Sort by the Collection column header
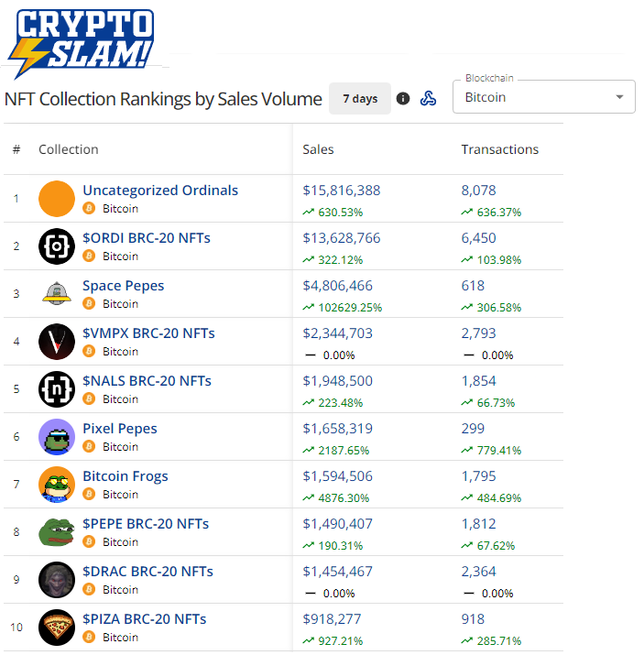 (68, 149)
